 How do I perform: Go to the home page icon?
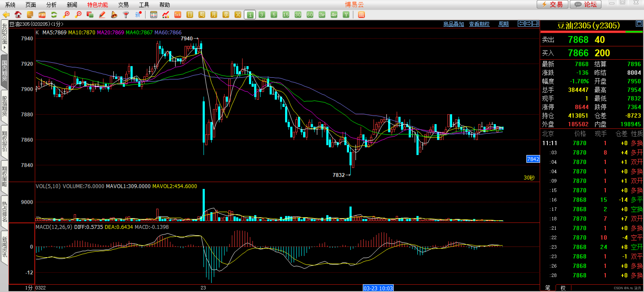18,15
